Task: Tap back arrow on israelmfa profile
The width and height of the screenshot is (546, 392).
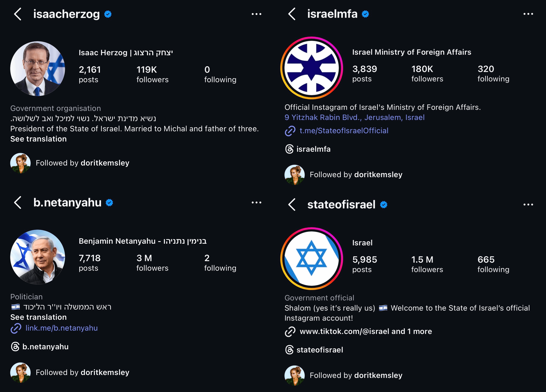Action: coord(292,14)
